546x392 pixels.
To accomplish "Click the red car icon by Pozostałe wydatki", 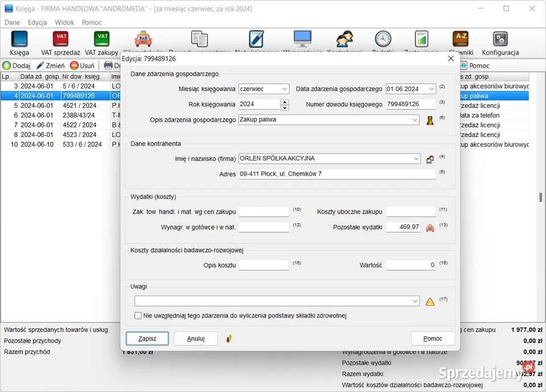I will point(431,227).
